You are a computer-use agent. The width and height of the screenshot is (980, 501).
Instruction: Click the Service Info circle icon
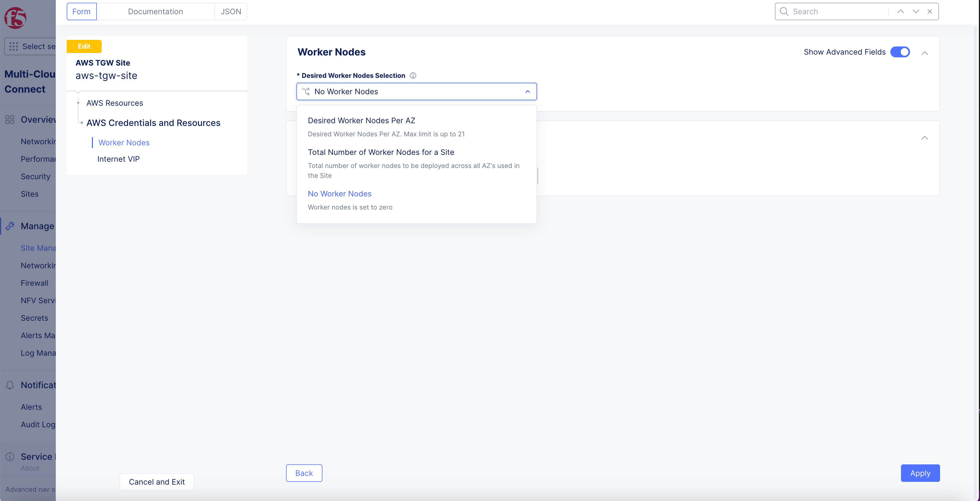coord(10,456)
